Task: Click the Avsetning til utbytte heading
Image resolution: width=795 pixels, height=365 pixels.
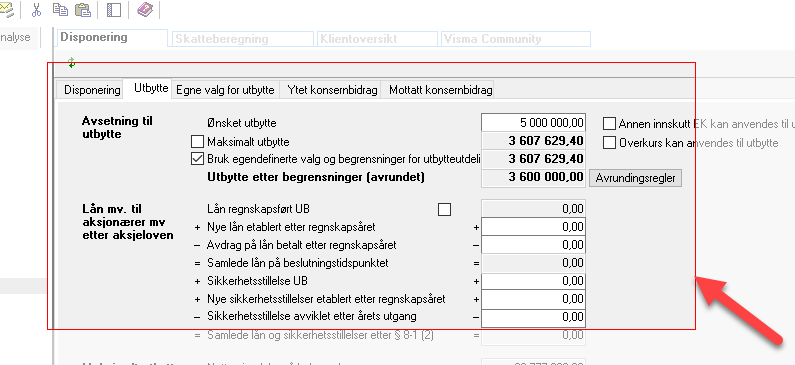Action: [x=117, y=128]
